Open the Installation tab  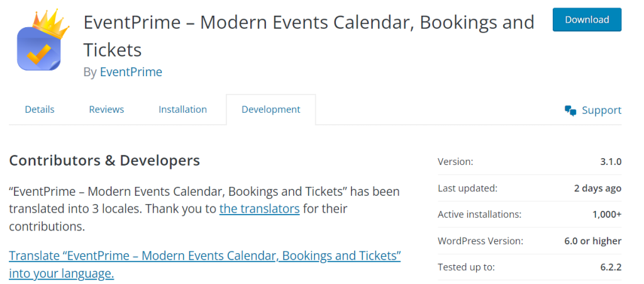182,110
